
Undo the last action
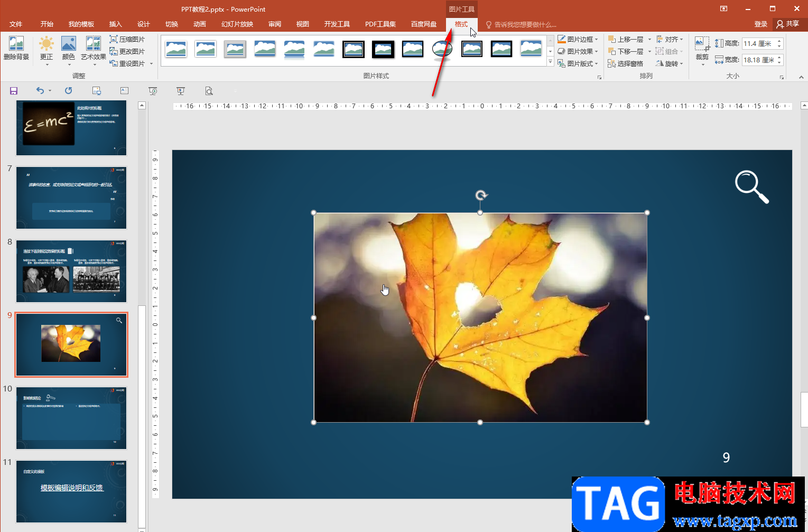click(40, 91)
